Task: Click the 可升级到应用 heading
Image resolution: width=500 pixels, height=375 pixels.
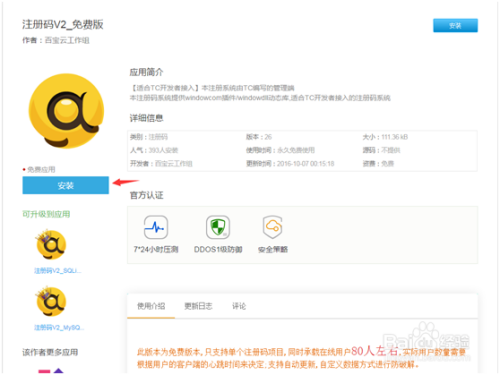Action: pos(46,214)
